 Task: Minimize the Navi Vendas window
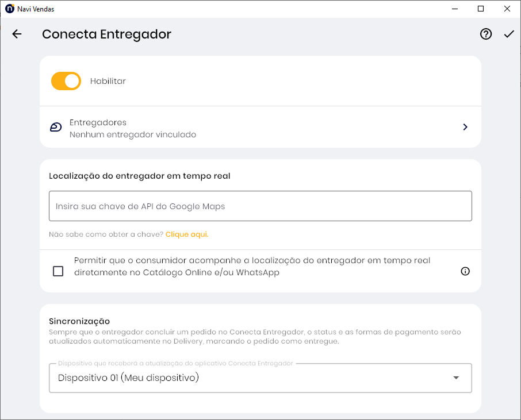point(454,9)
